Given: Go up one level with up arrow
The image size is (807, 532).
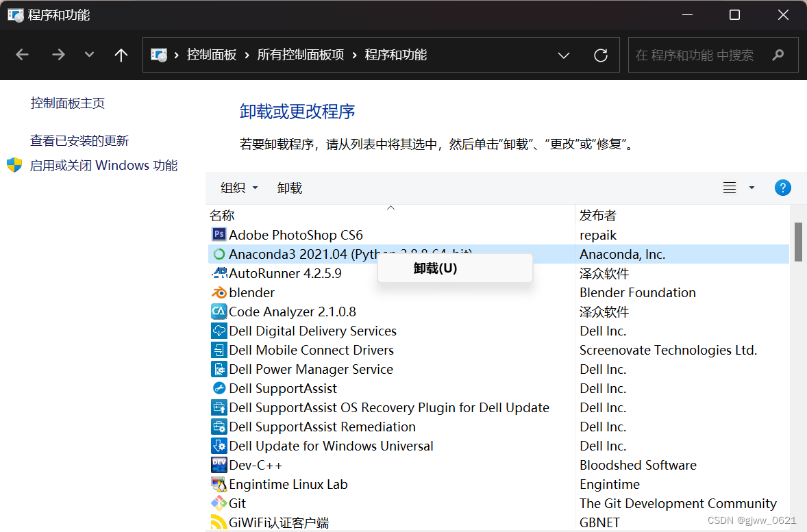Looking at the screenshot, I should coord(121,55).
